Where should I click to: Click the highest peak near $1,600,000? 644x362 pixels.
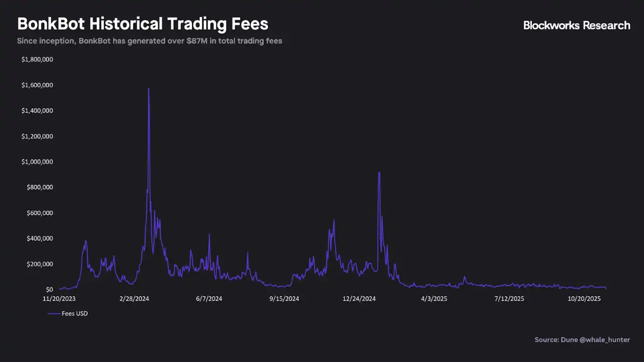tap(148, 89)
